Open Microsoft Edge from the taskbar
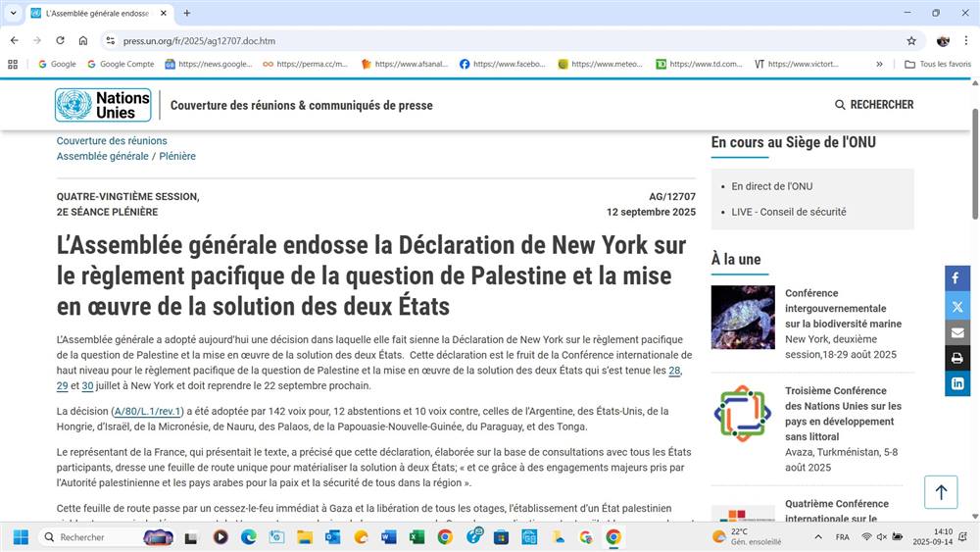 (248, 537)
